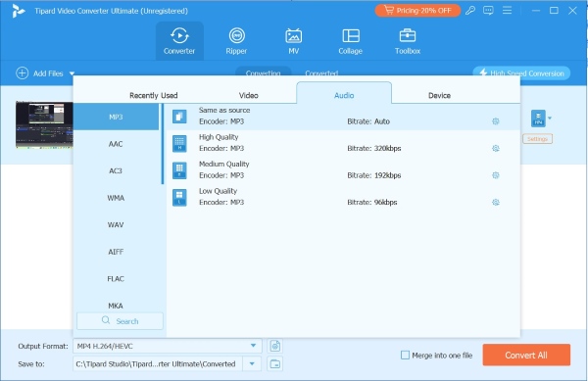This screenshot has width=588, height=381.
Task: Open settings gear for High Quality preset
Action: [x=495, y=148]
